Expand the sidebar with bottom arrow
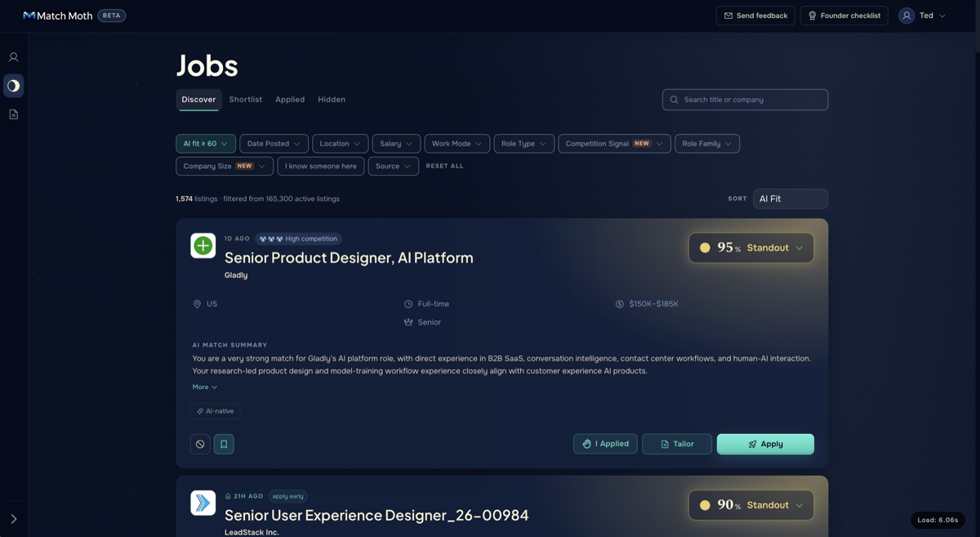Screen dimensions: 980x537 coord(13,519)
